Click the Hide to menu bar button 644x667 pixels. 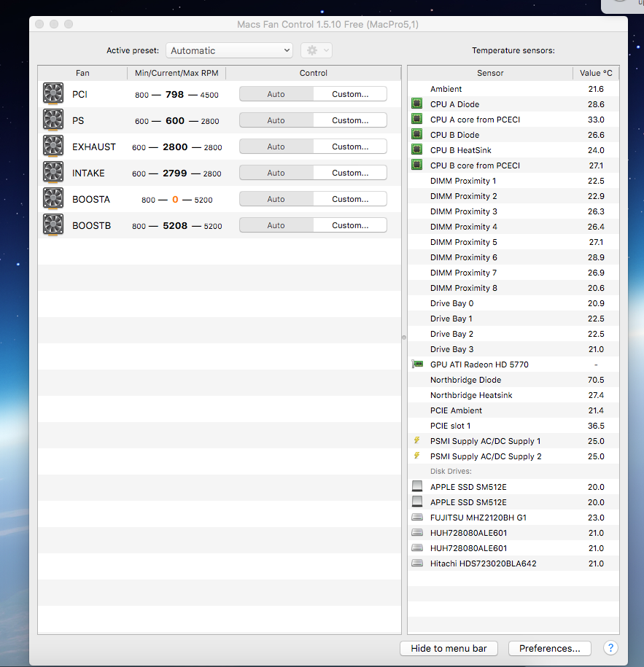449,648
